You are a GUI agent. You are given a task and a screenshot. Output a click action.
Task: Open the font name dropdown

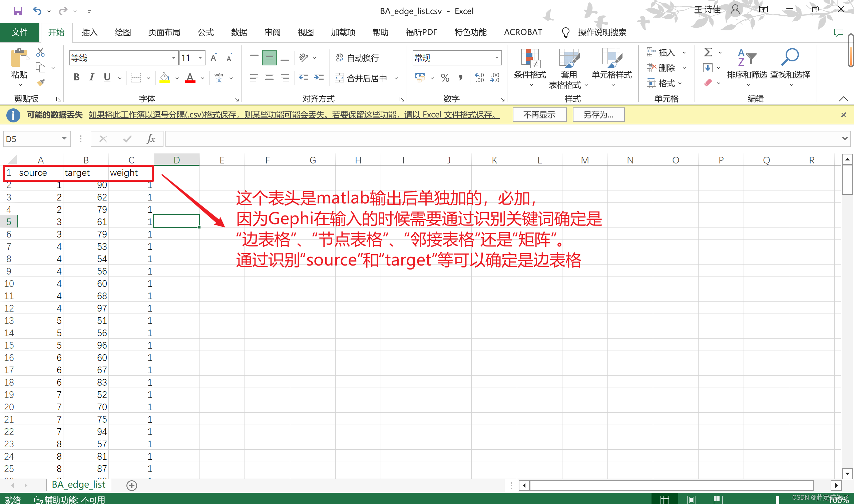pos(173,58)
